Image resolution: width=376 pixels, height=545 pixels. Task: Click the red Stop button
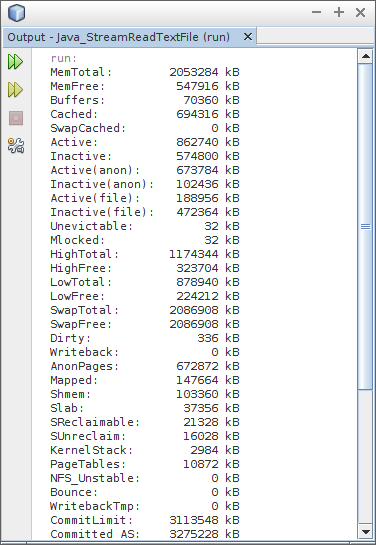[16, 118]
